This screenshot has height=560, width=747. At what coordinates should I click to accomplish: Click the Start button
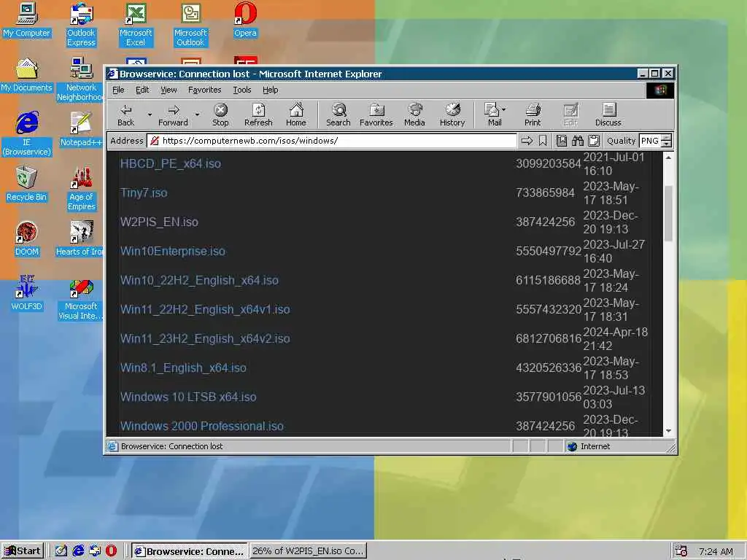23,551
